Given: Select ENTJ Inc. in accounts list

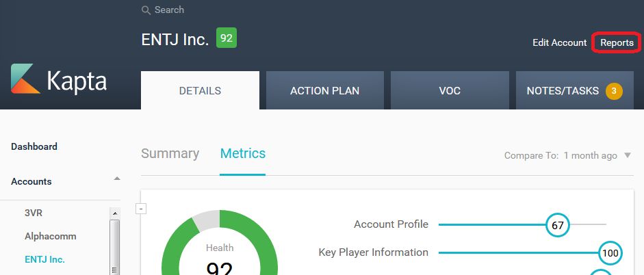Looking at the screenshot, I should (44, 260).
